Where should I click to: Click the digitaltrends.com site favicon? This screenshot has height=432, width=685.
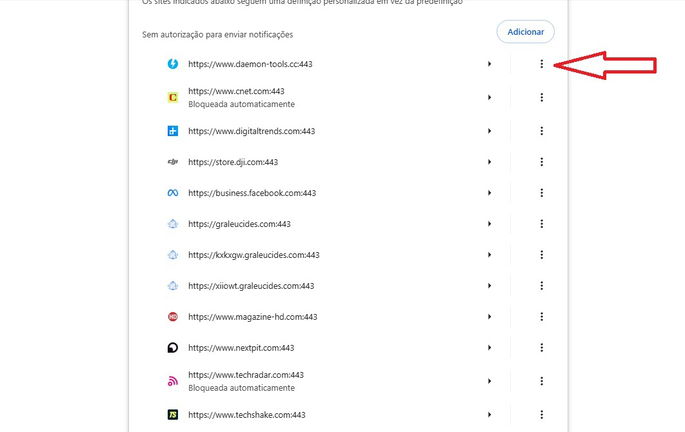(x=173, y=130)
